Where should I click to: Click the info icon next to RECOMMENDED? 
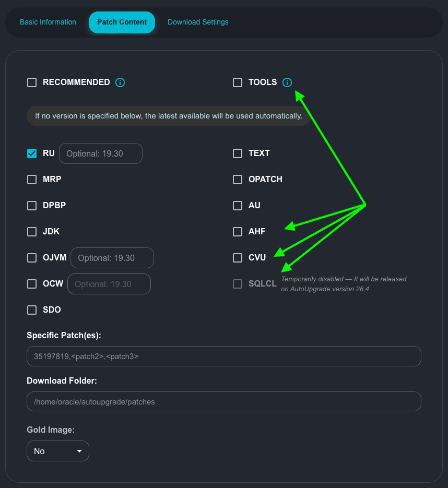(120, 82)
